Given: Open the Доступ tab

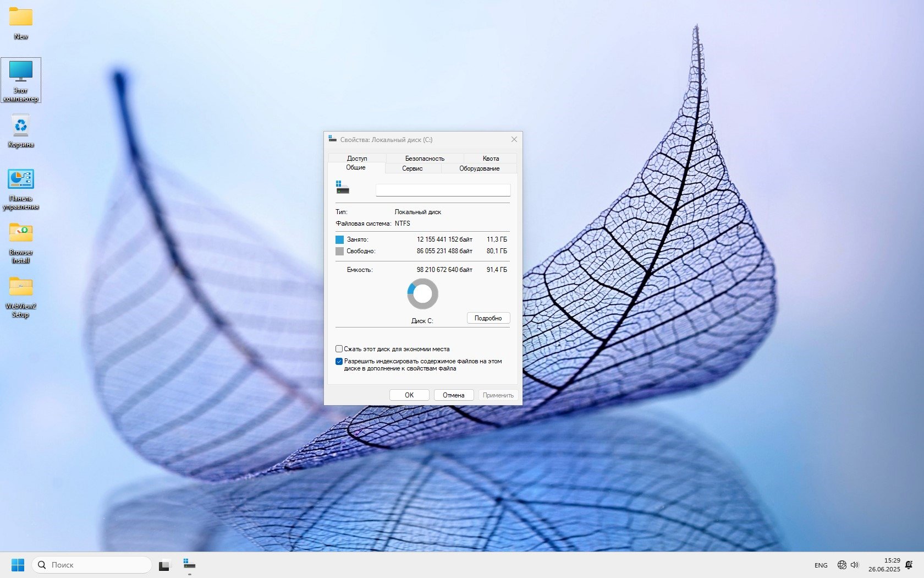Looking at the screenshot, I should [357, 159].
